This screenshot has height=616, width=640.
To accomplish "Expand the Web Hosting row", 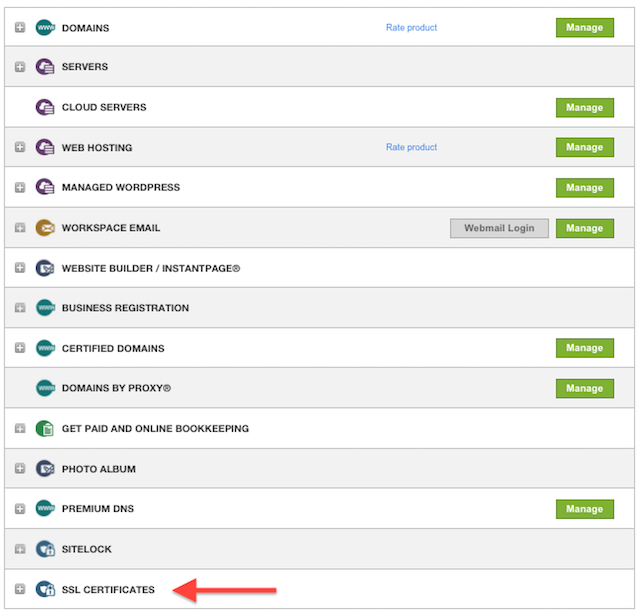I will tap(20, 147).
